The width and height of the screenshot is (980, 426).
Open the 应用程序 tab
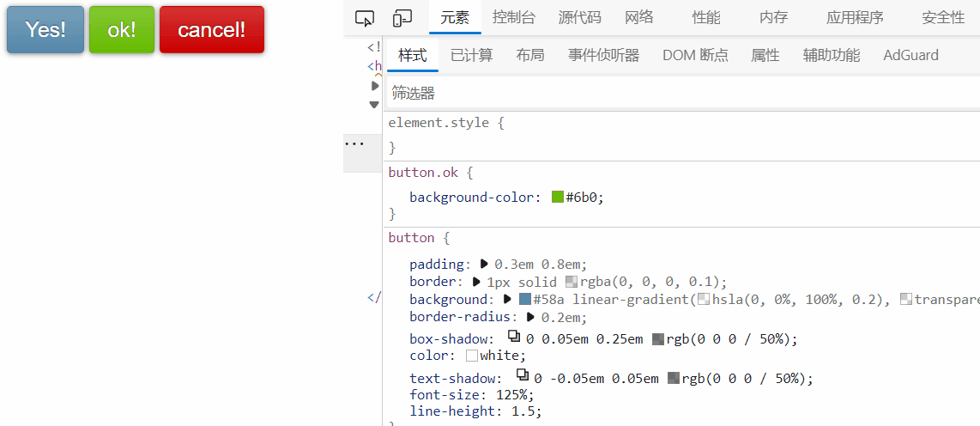(x=855, y=17)
